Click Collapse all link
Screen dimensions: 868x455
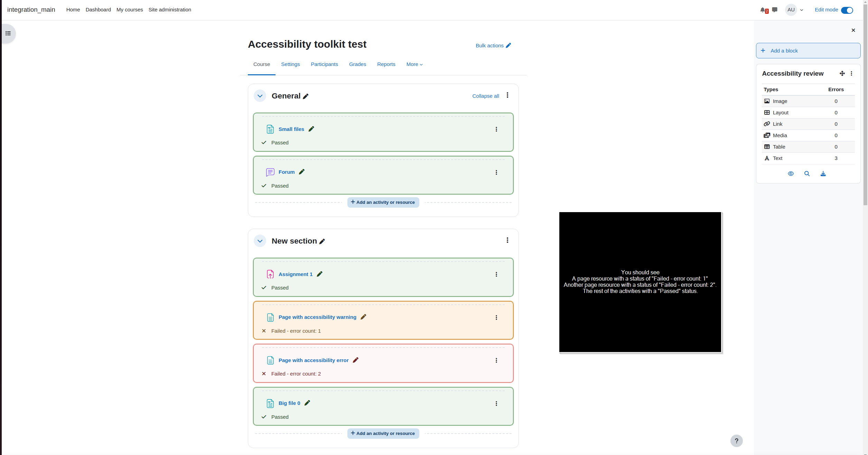pos(486,96)
